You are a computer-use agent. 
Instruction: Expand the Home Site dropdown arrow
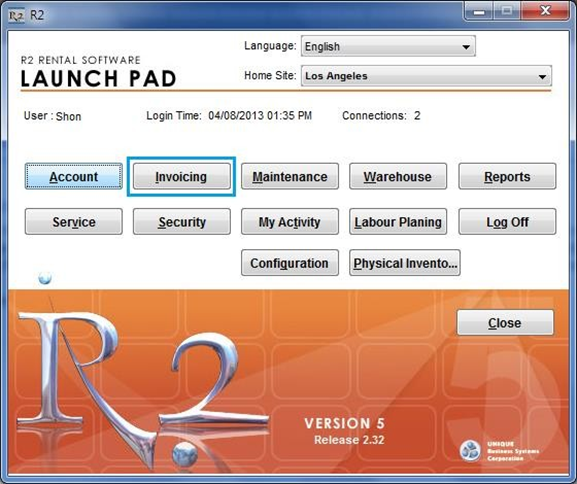542,77
